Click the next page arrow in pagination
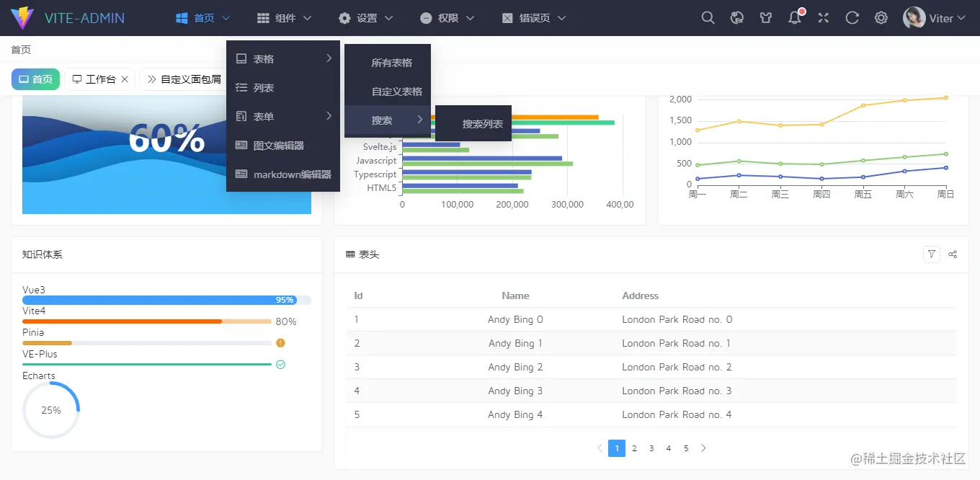 click(x=703, y=448)
